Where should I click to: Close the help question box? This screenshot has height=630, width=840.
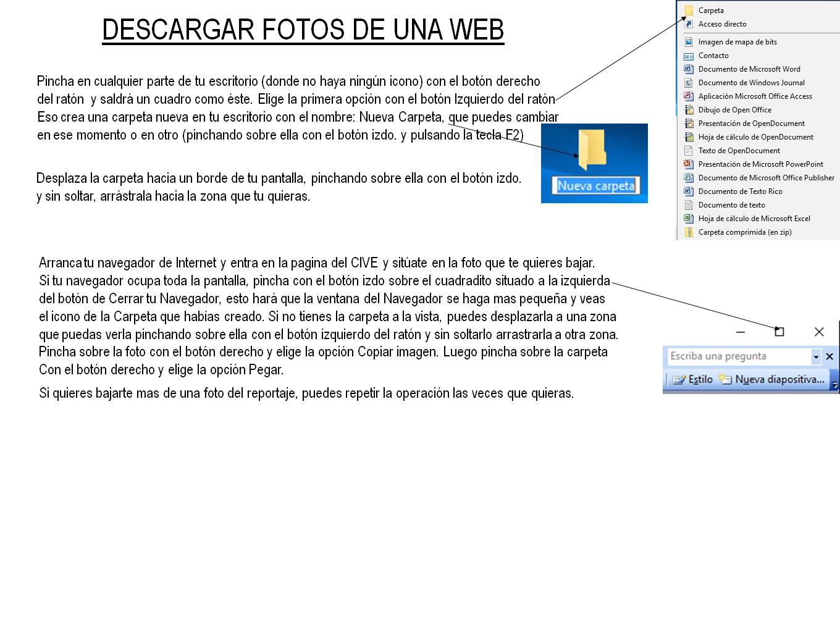[829, 356]
